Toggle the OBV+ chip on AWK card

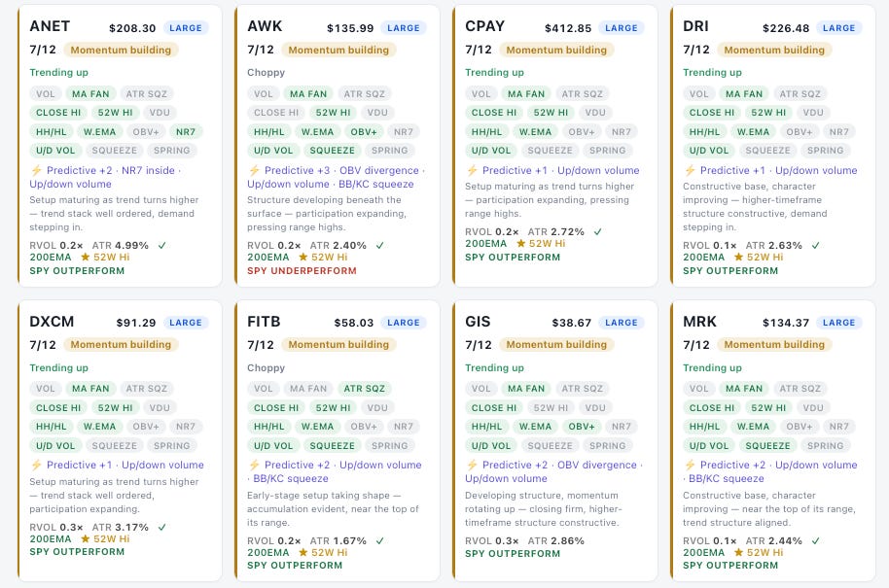point(364,132)
